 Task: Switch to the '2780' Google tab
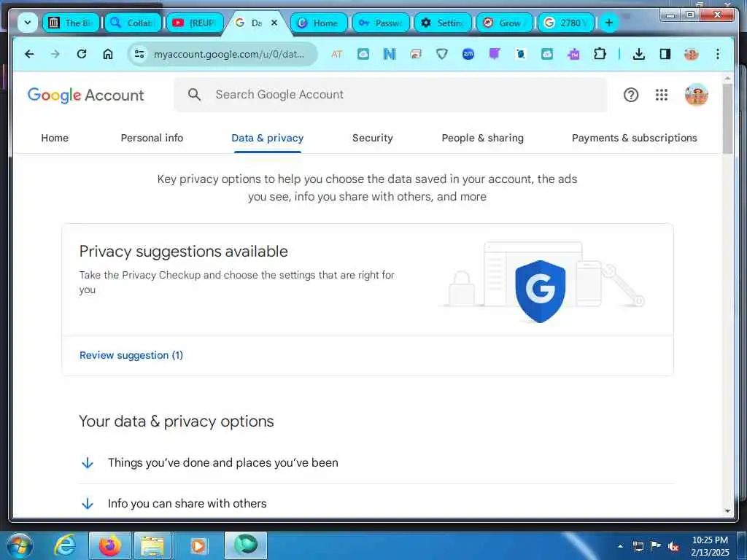pos(566,23)
